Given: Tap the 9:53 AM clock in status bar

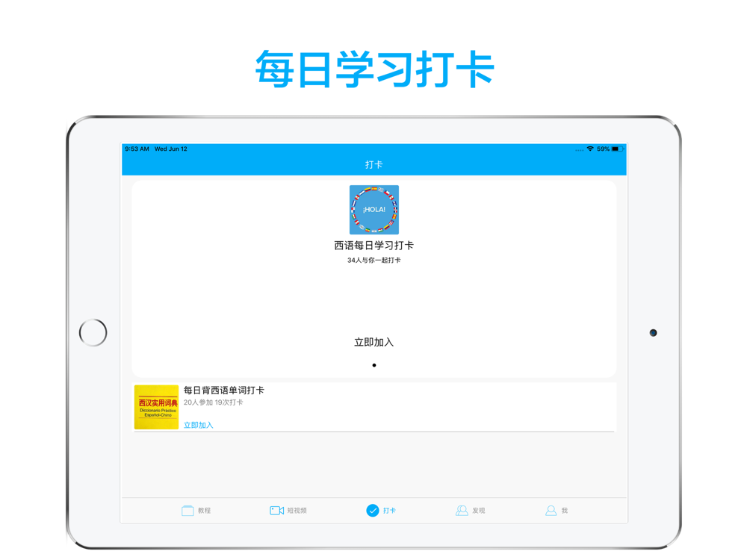Looking at the screenshot, I should pos(137,149).
